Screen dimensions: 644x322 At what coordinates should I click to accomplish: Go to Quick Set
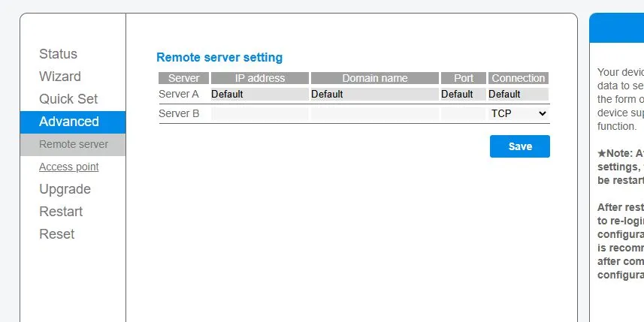click(68, 99)
